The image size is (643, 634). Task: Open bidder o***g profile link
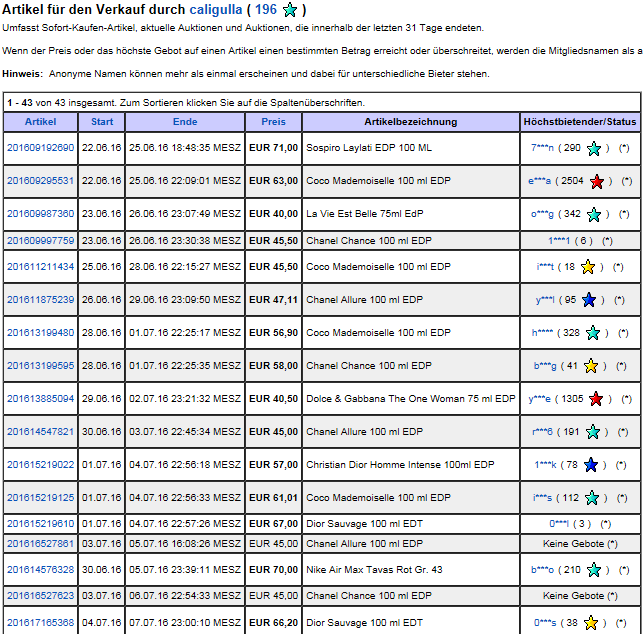point(542,214)
